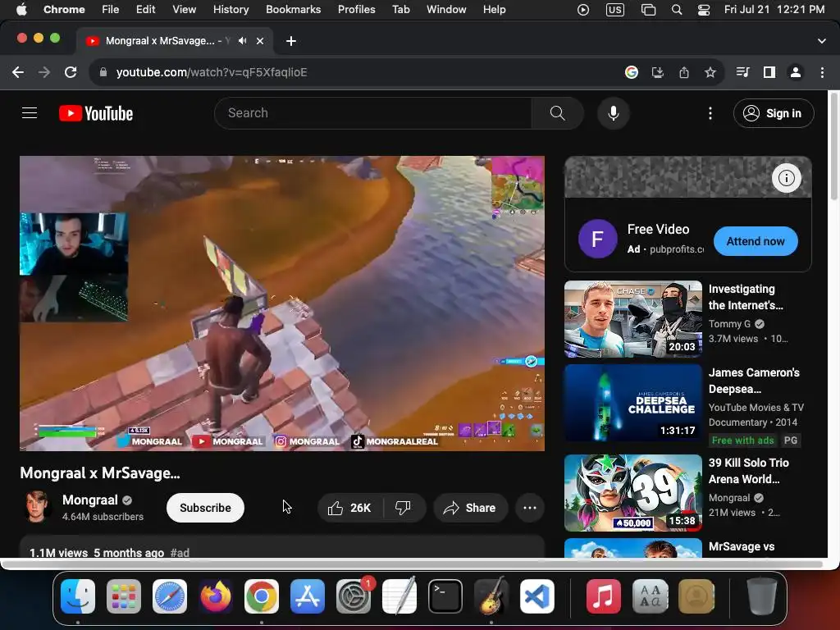
Task: Click the Share button
Action: (470, 508)
